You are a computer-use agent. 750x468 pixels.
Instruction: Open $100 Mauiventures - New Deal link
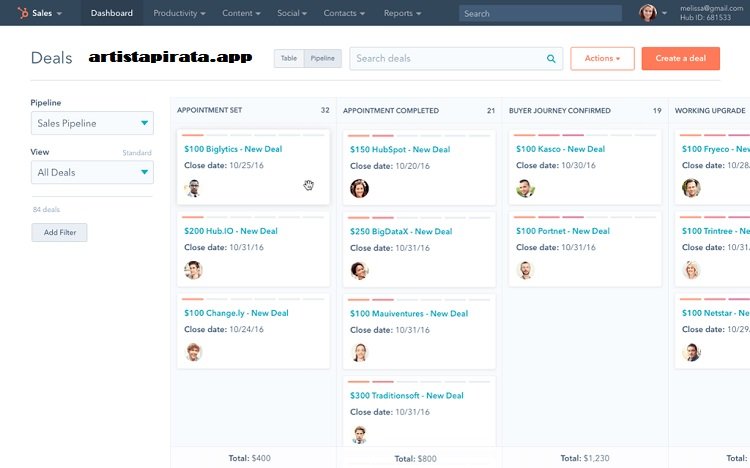tap(409, 313)
